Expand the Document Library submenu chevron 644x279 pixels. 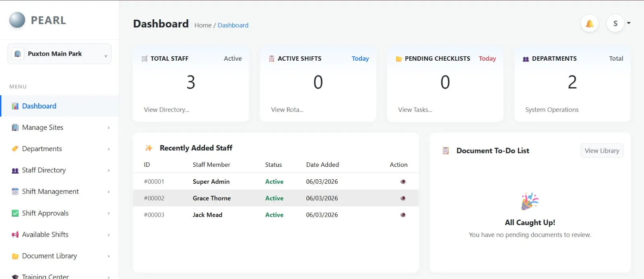[109, 256]
